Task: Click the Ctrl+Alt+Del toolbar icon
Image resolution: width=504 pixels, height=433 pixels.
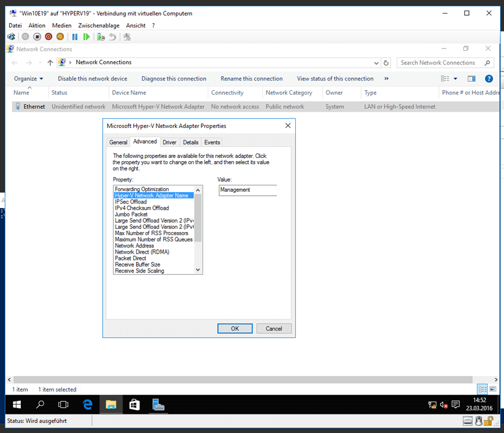Action: click(11, 37)
